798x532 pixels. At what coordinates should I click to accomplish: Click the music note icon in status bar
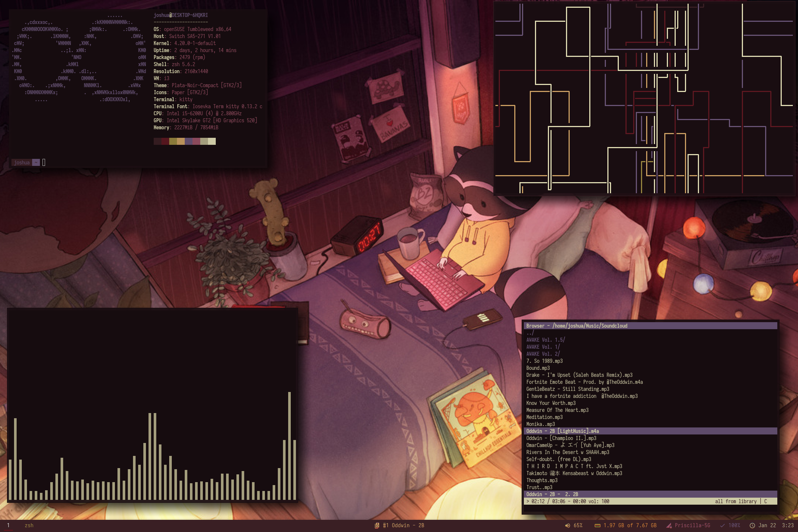pos(377,525)
